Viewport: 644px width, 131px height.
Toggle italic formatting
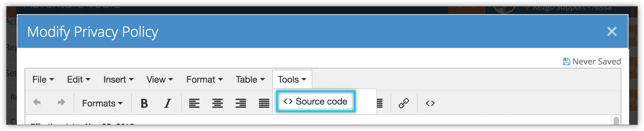point(167,103)
